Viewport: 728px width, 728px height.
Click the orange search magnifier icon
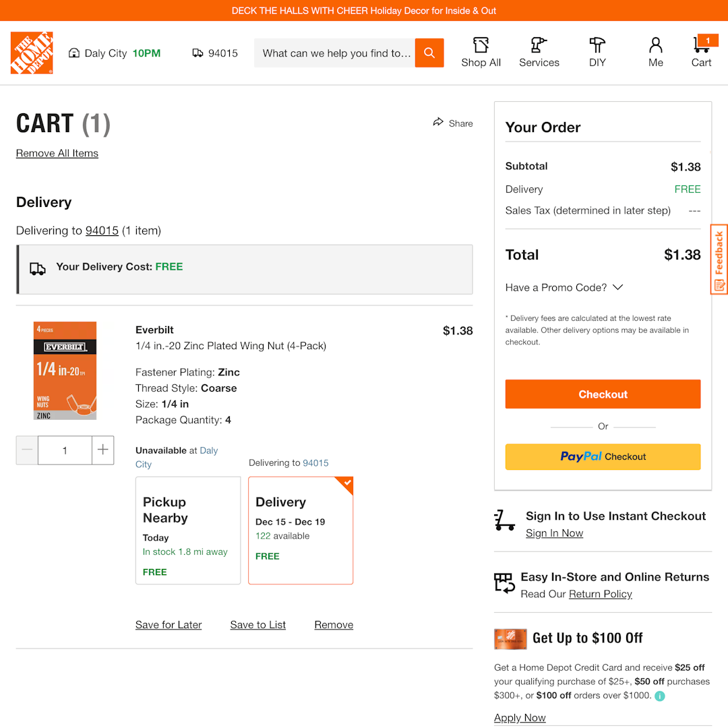point(429,53)
